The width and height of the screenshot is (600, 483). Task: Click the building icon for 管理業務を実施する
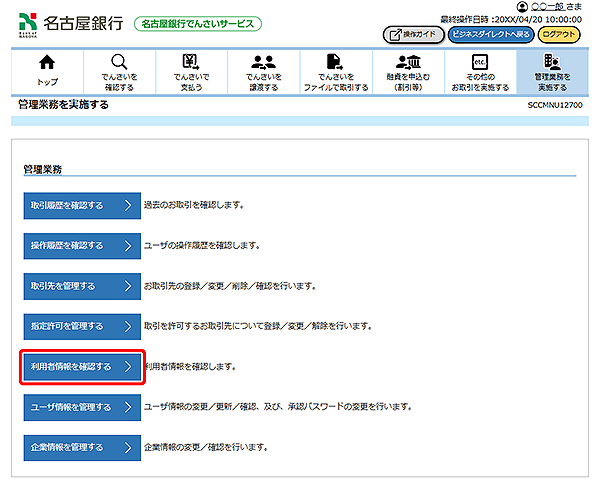[551, 63]
